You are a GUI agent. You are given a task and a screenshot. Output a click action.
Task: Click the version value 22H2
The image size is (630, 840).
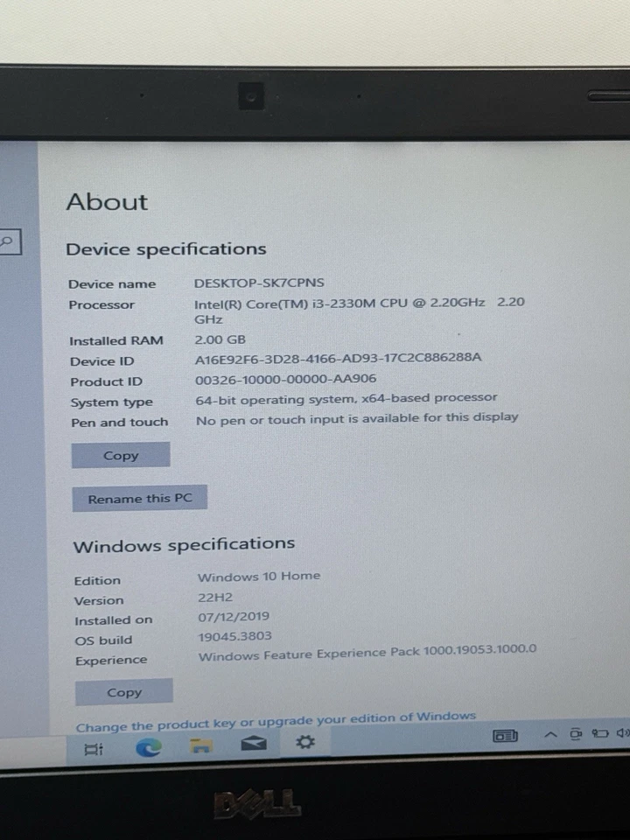click(215, 598)
